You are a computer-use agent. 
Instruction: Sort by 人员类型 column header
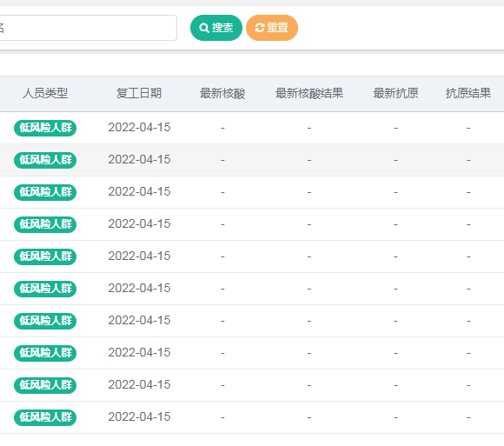[x=45, y=94]
